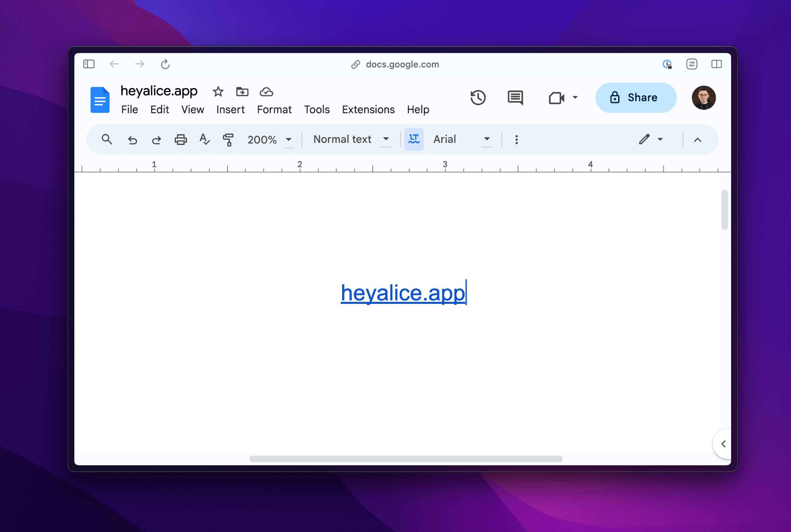This screenshot has height=532, width=791.
Task: Select the paint format tool
Action: click(x=228, y=139)
